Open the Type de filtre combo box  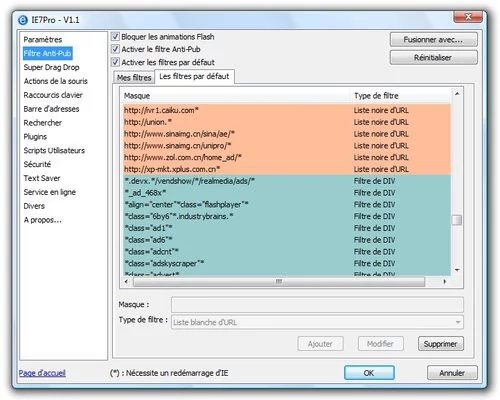pos(317,322)
